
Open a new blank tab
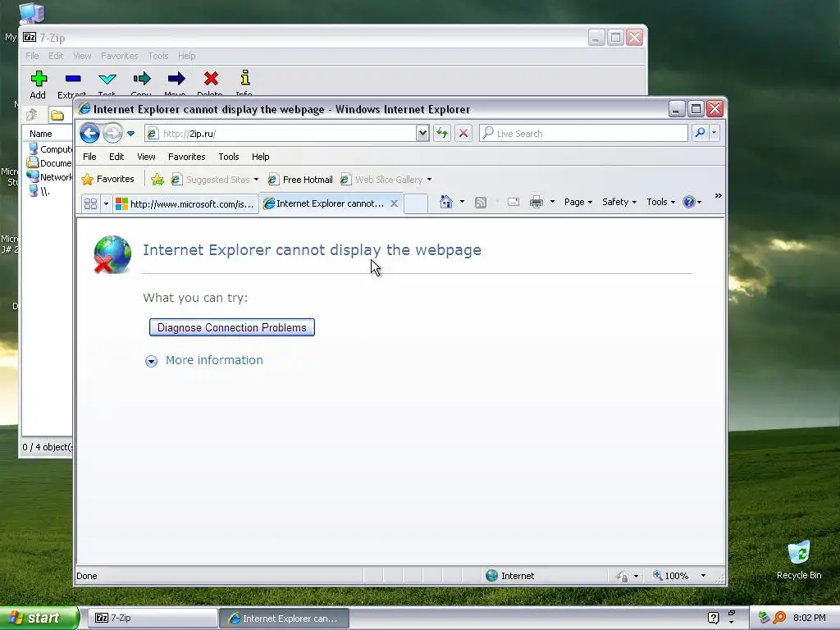point(416,204)
